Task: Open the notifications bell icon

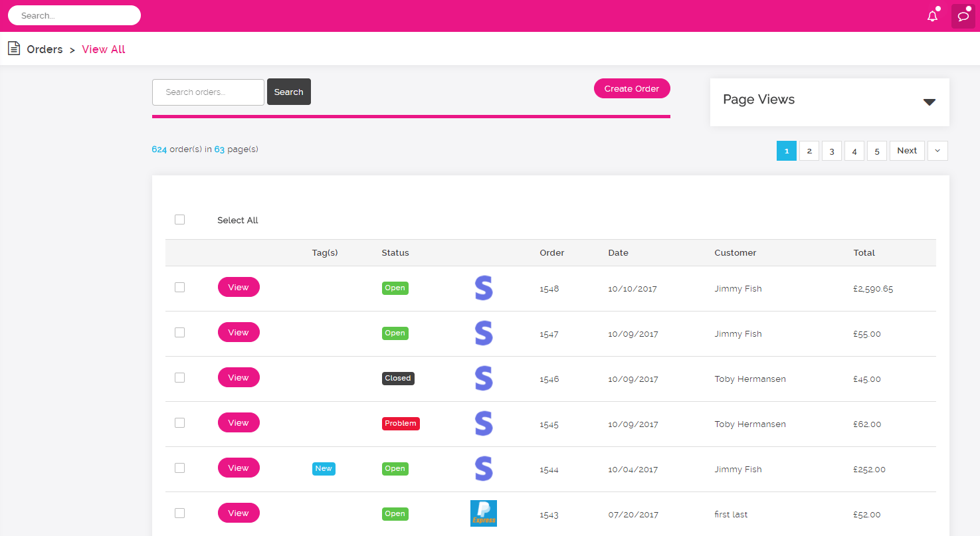Action: point(933,16)
